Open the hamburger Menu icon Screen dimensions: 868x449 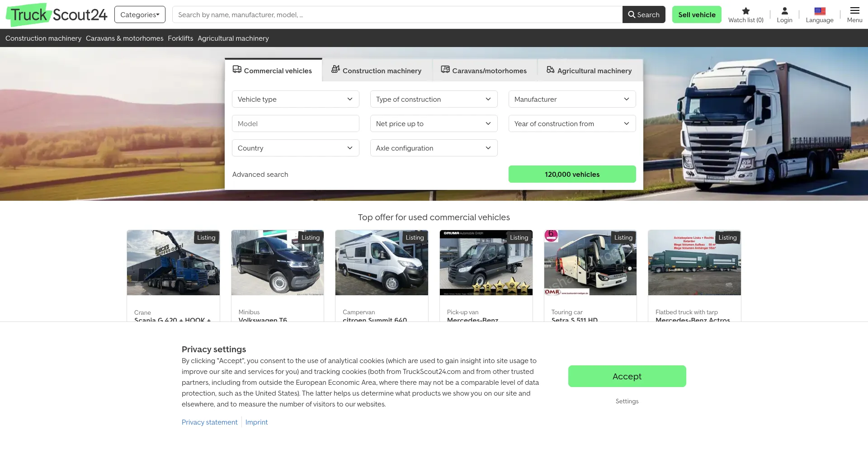point(855,10)
